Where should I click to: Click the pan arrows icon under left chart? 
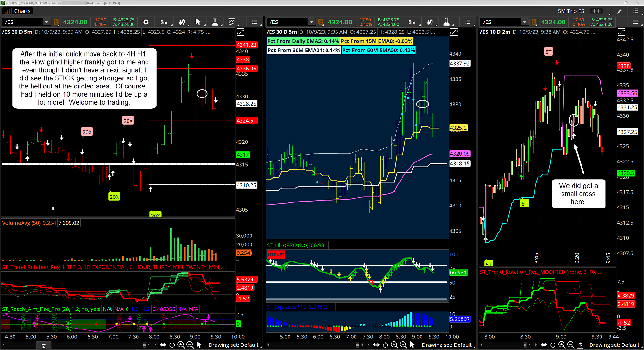[163, 345]
